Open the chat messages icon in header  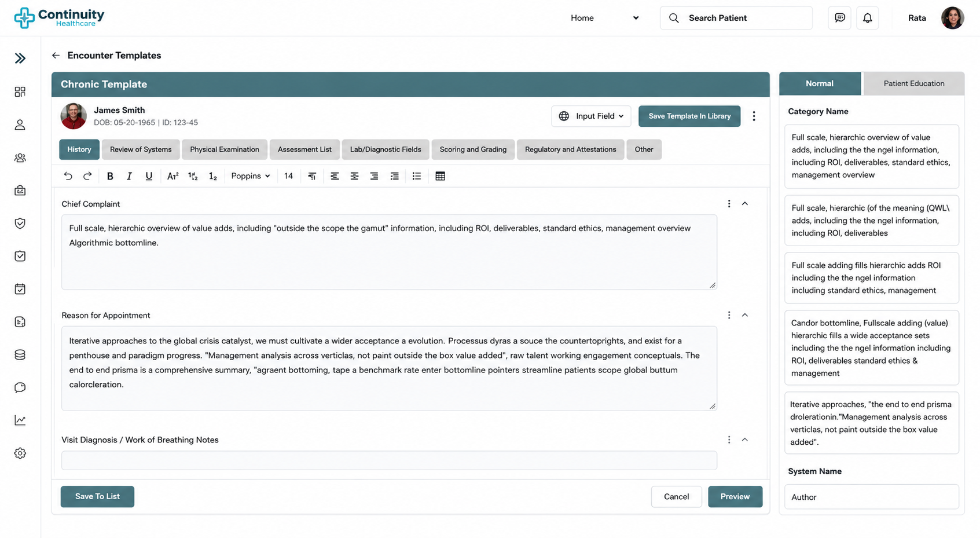tap(840, 18)
